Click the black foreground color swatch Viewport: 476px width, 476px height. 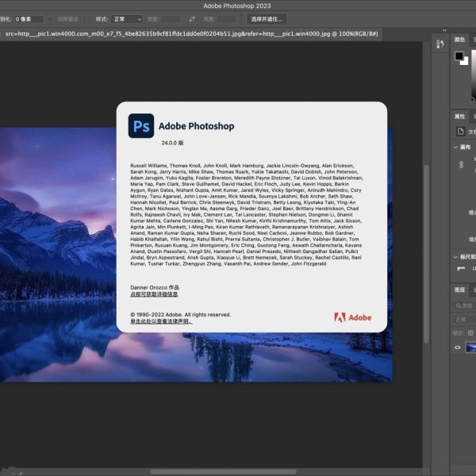(x=459, y=56)
